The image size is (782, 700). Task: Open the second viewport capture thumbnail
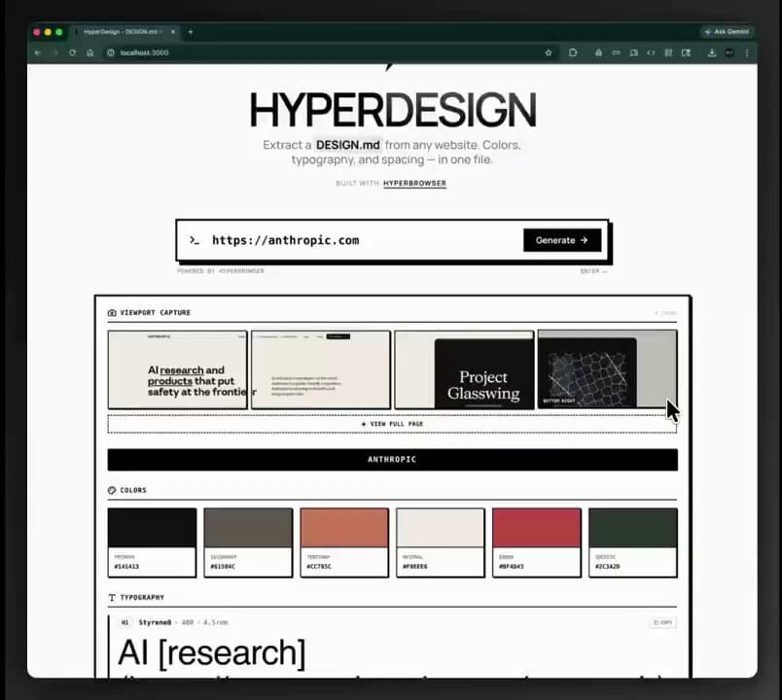pyautogui.click(x=321, y=369)
